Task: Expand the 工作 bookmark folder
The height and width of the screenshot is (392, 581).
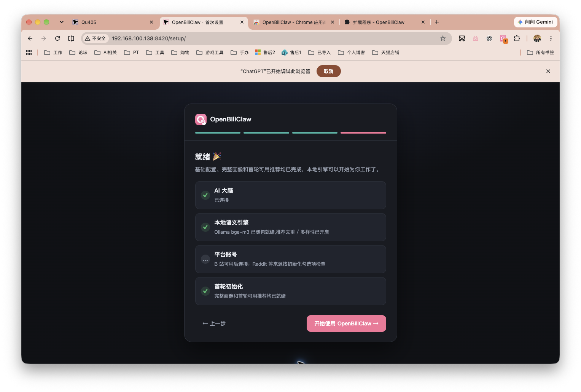Action: coord(53,53)
